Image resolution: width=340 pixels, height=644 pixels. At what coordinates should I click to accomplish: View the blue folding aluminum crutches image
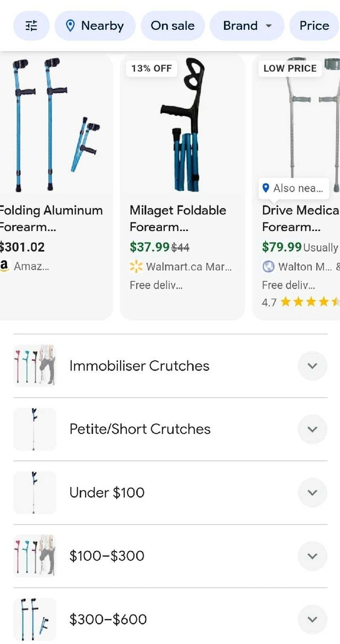pyautogui.click(x=53, y=125)
